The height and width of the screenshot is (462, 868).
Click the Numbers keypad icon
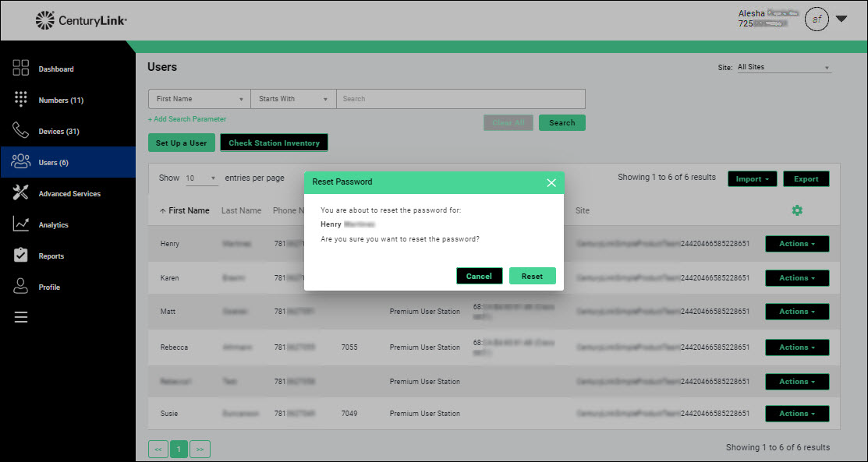pyautogui.click(x=21, y=100)
